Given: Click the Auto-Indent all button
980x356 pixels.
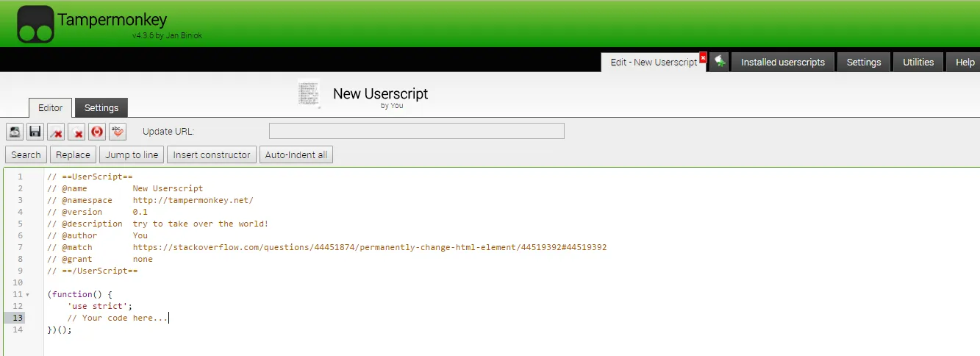Looking at the screenshot, I should tap(296, 154).
